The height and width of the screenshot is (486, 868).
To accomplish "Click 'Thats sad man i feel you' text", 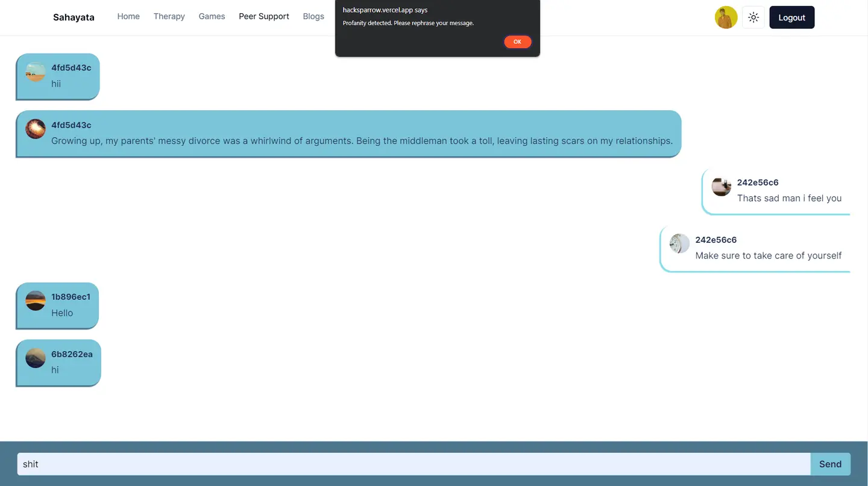I will tap(789, 198).
